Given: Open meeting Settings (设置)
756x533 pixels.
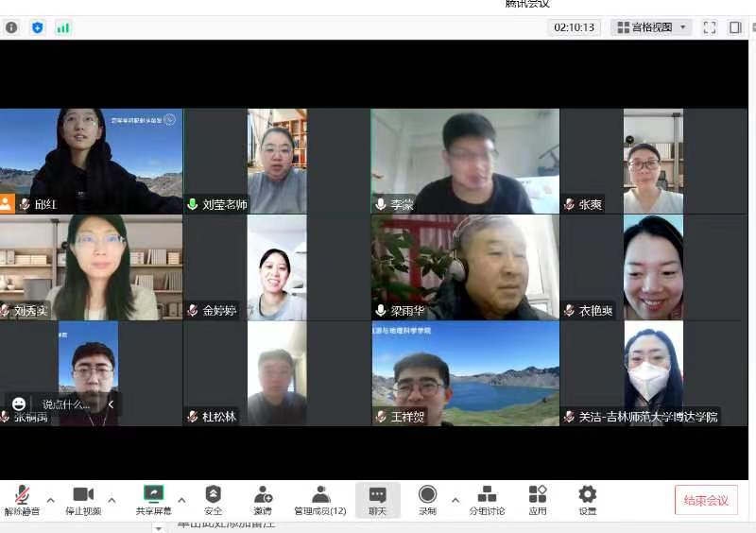Looking at the screenshot, I should (588, 500).
